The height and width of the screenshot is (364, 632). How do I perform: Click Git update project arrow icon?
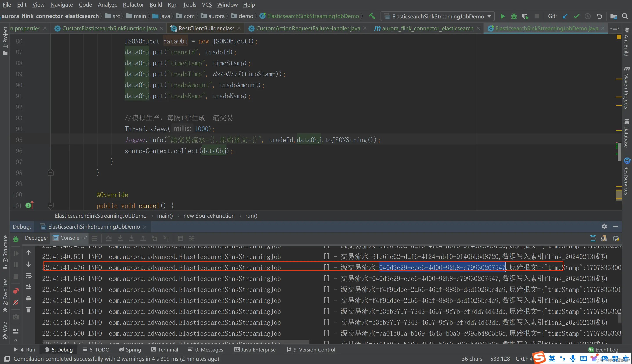click(x=565, y=16)
